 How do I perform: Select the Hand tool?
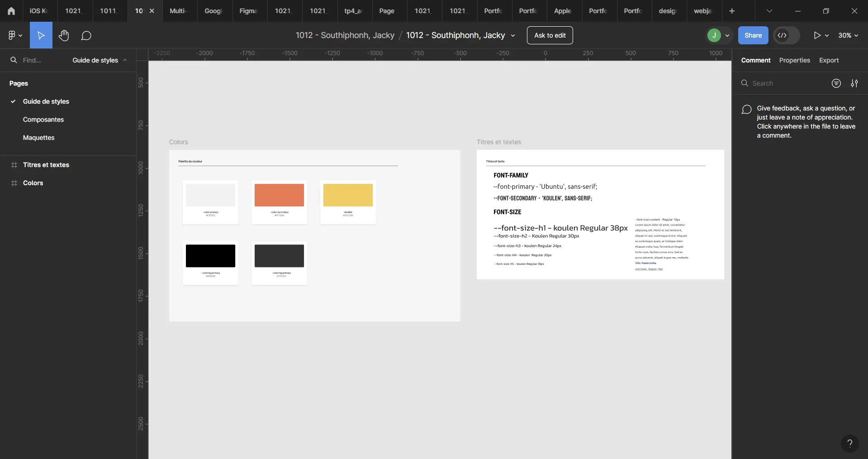tap(64, 35)
